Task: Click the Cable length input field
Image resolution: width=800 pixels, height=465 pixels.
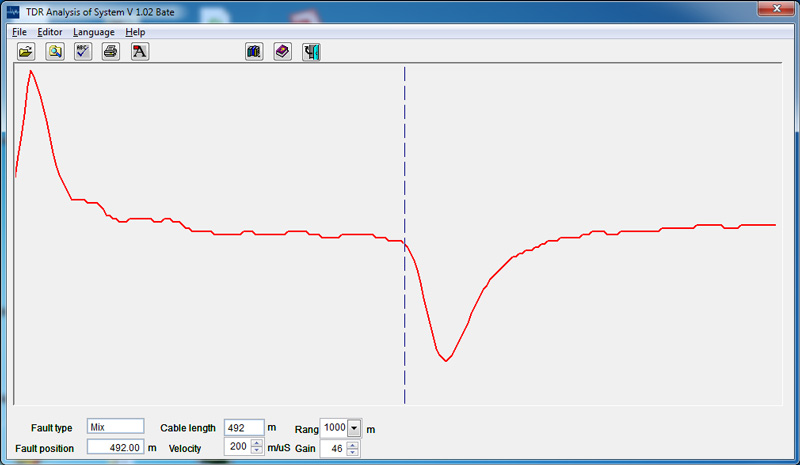Action: tap(244, 427)
